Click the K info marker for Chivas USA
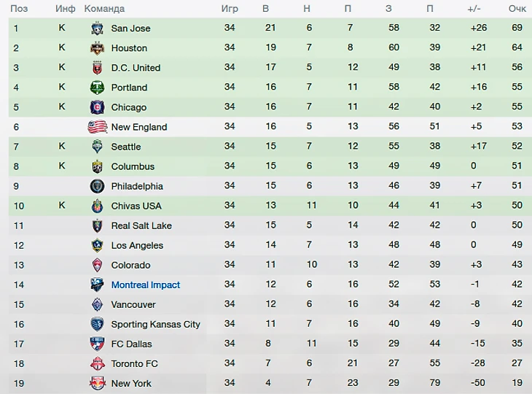The image size is (532, 394). point(62,206)
